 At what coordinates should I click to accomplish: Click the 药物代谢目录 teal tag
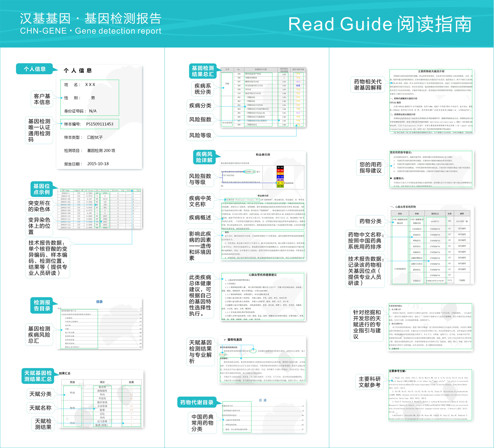[197, 402]
